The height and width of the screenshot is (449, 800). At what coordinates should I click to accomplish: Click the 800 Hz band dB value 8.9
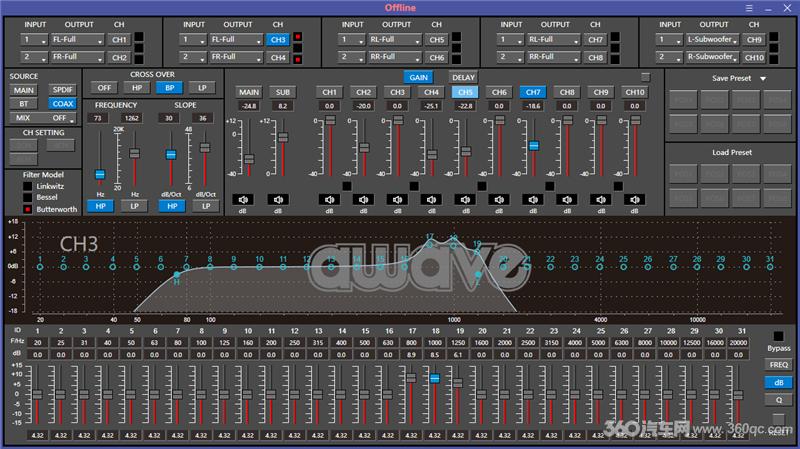411,354
